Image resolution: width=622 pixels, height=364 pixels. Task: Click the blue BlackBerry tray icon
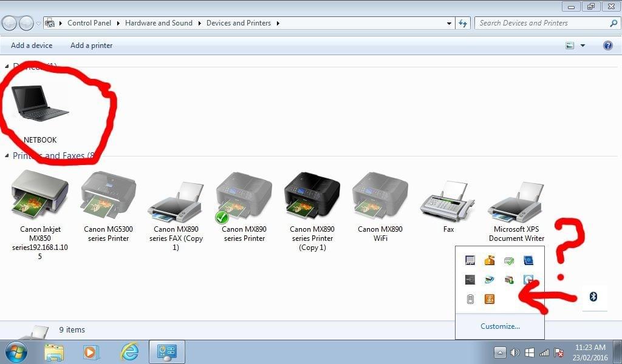coord(528,261)
